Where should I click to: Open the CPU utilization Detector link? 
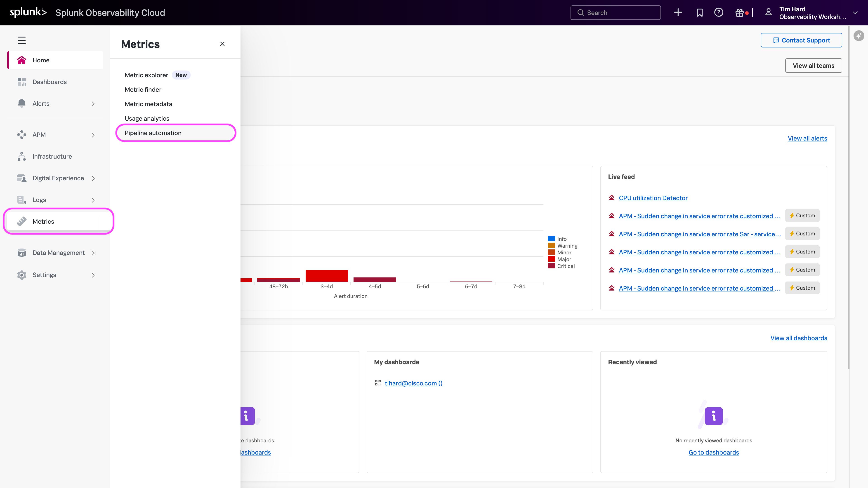tap(653, 198)
